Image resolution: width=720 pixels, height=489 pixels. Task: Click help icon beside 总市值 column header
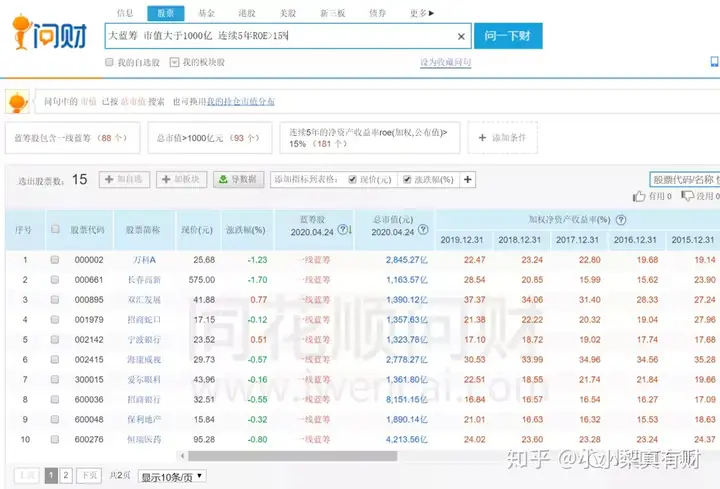coord(423,229)
